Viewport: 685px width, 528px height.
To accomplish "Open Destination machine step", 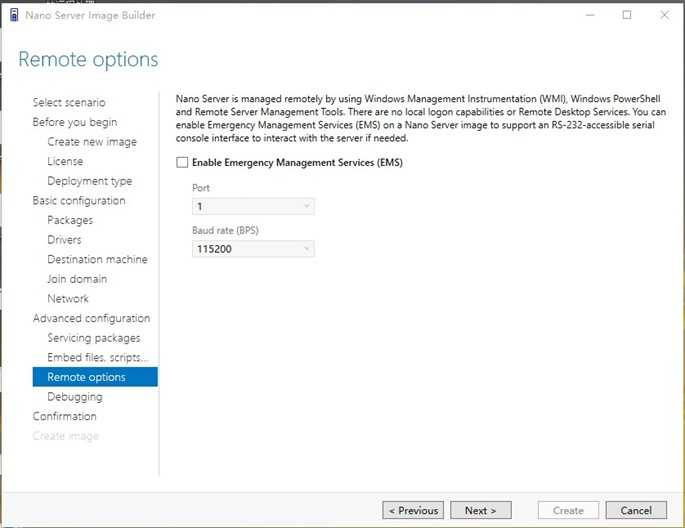I will tap(97, 259).
